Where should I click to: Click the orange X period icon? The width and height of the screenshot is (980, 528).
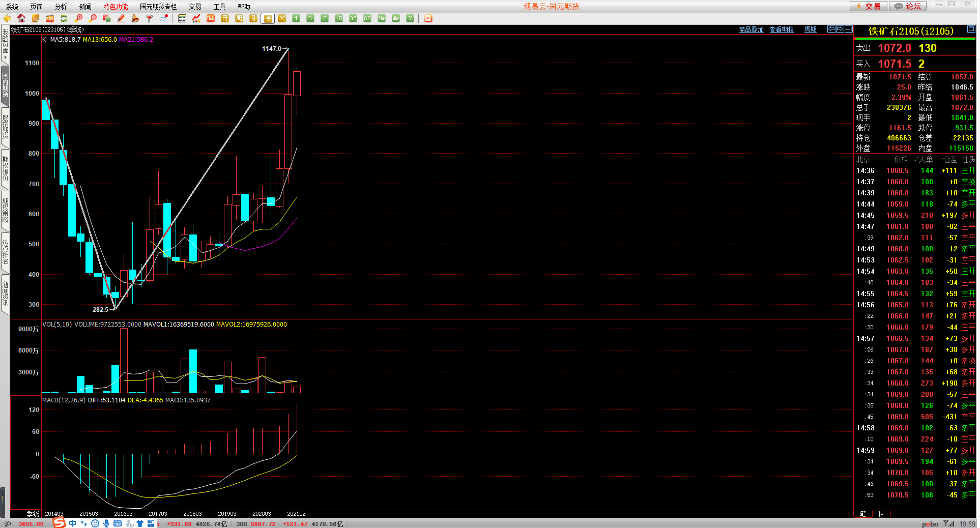[282, 18]
